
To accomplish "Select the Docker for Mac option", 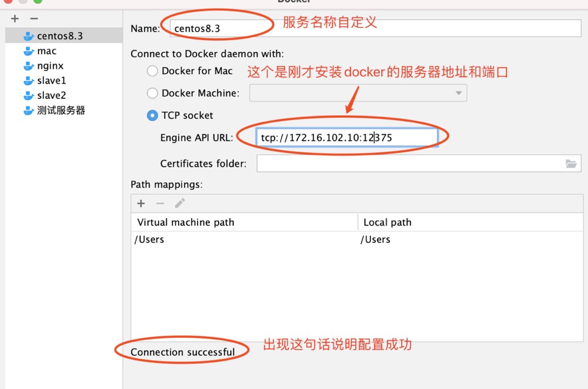I will 152,71.
